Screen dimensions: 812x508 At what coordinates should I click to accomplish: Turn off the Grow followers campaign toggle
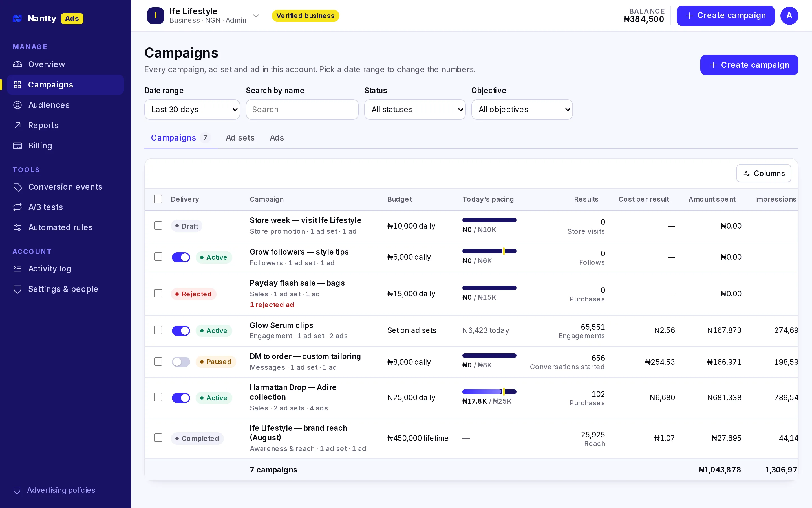pyautogui.click(x=181, y=257)
